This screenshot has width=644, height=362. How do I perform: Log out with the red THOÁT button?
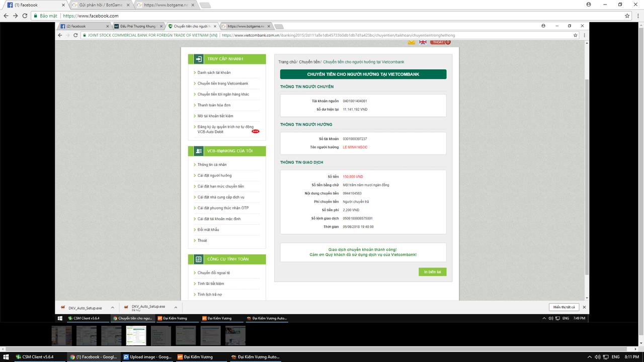pyautogui.click(x=440, y=42)
